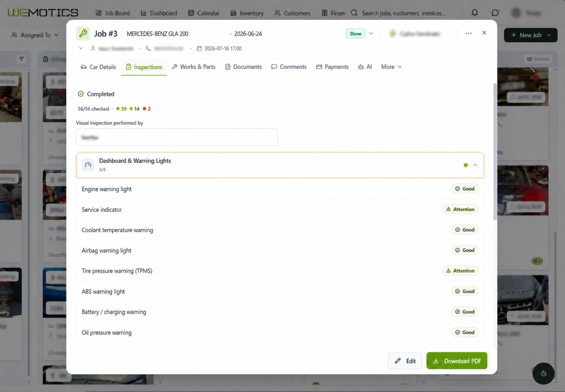Click the Visual inspection performed by field
Screen dimensions: 565x392
177,137
